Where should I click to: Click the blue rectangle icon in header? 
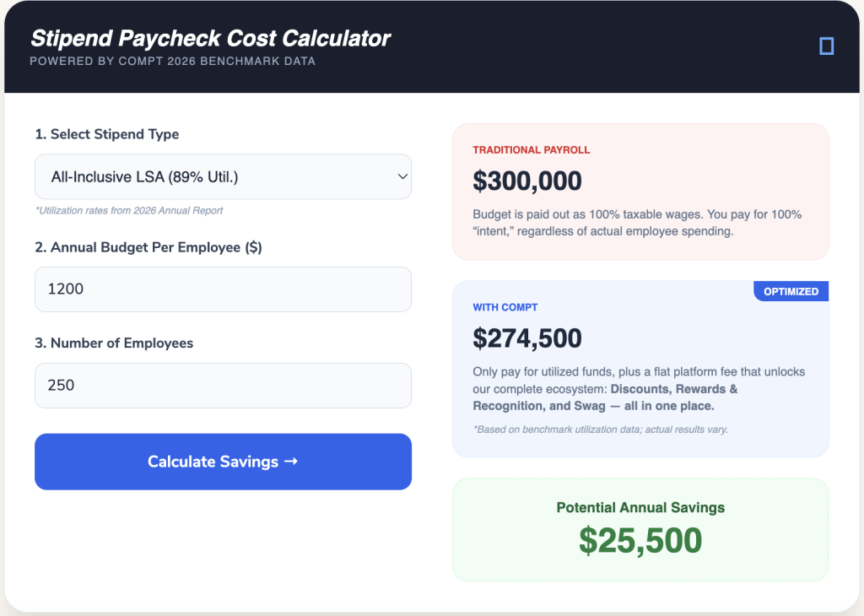tap(826, 46)
